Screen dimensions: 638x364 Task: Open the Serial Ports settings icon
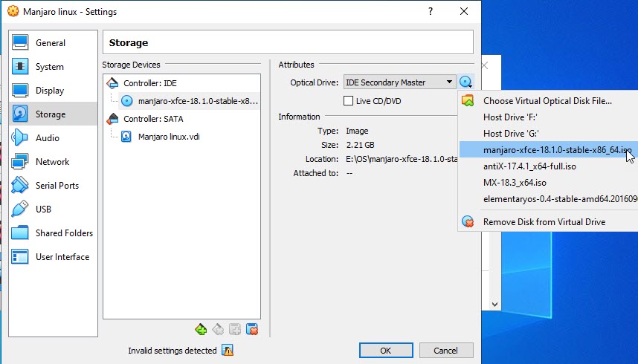click(20, 186)
